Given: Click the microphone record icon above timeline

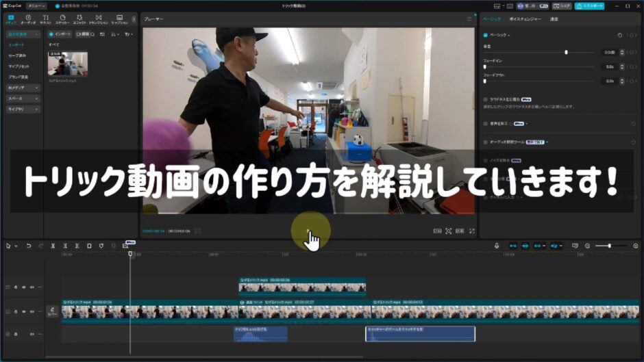Looking at the screenshot, I should point(497,246).
